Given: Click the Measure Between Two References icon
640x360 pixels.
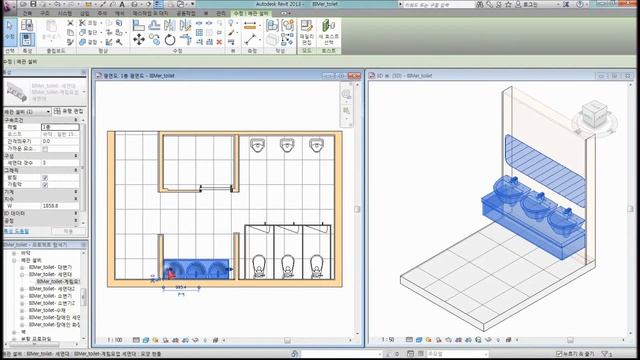Looking at the screenshot, I should 250,40.
